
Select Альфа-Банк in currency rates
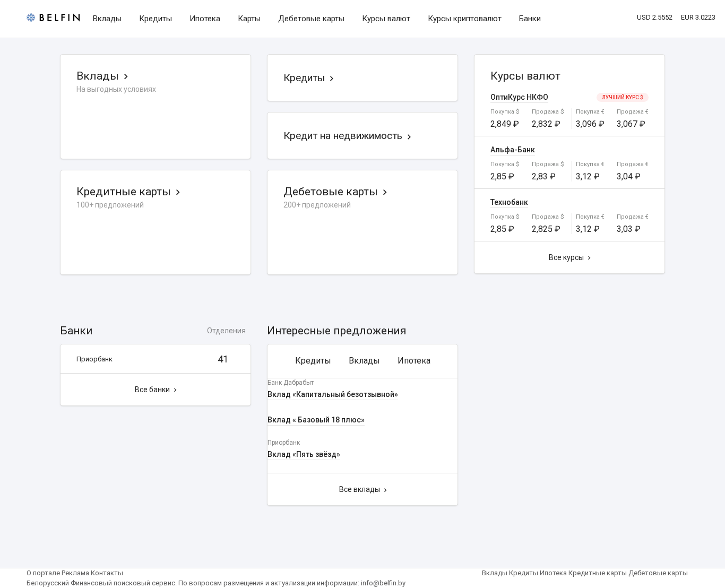pos(513,150)
